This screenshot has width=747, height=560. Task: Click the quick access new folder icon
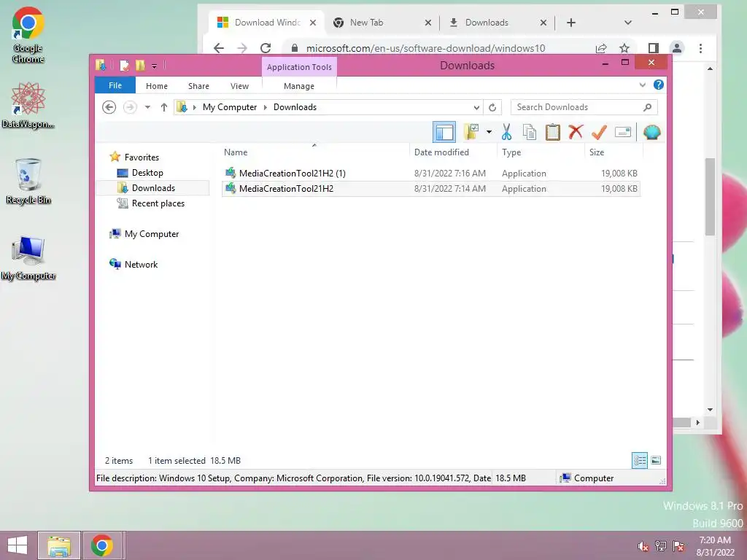pos(140,65)
